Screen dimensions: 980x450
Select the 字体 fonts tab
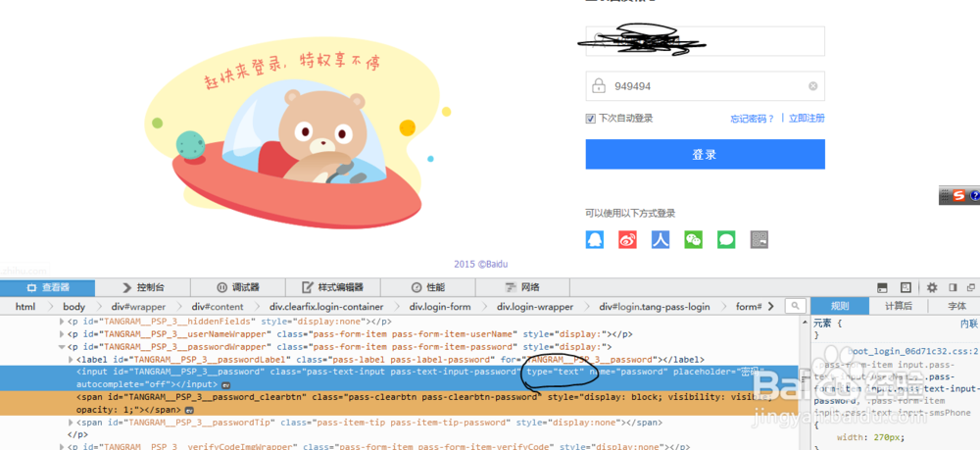(x=956, y=306)
